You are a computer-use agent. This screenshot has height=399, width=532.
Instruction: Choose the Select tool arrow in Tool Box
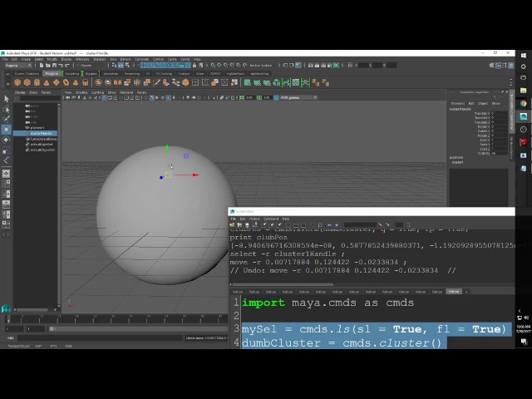tap(7, 99)
